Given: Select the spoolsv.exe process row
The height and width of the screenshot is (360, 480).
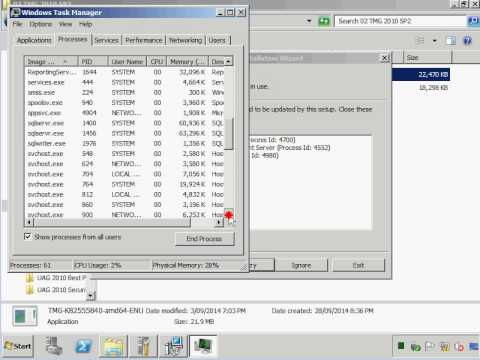Looking at the screenshot, I should (x=124, y=103).
